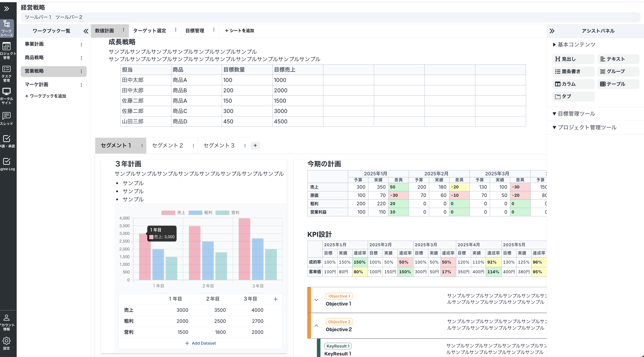Expand the left navigation rail
This screenshot has width=644, height=357.
[x=7, y=9]
